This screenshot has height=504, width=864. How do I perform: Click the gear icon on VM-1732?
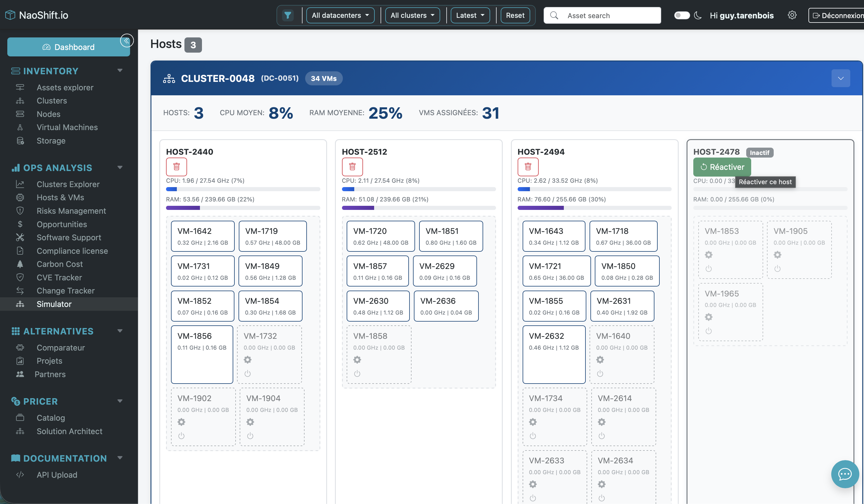[248, 360]
